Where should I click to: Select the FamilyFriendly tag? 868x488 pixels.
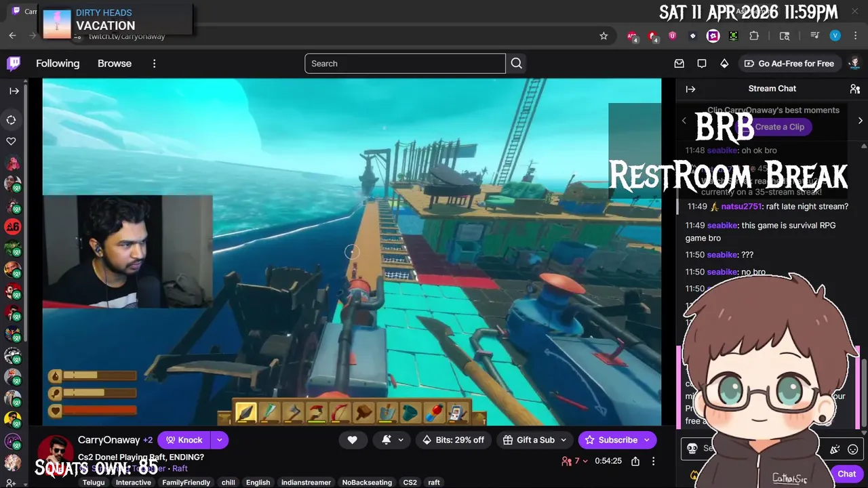[186, 483]
